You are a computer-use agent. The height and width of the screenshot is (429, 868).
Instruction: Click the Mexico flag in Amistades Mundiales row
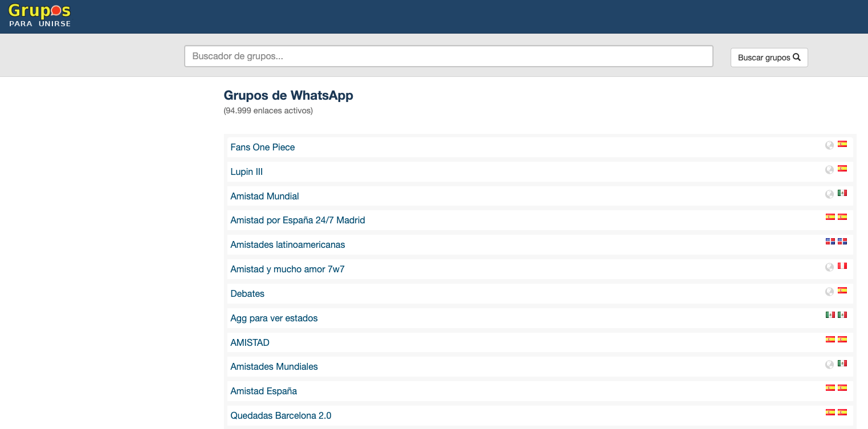(x=842, y=363)
